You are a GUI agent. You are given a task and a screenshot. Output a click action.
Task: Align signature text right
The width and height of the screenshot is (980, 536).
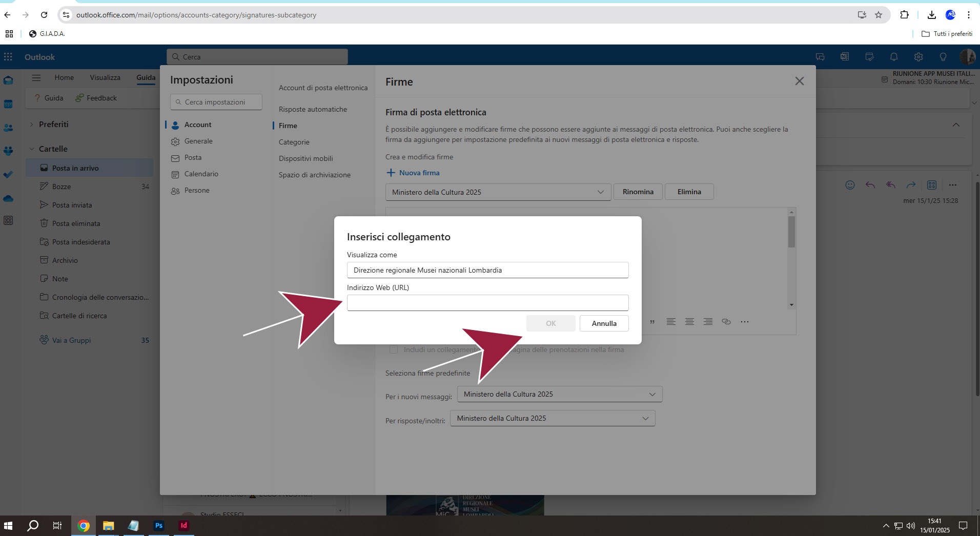[708, 322]
